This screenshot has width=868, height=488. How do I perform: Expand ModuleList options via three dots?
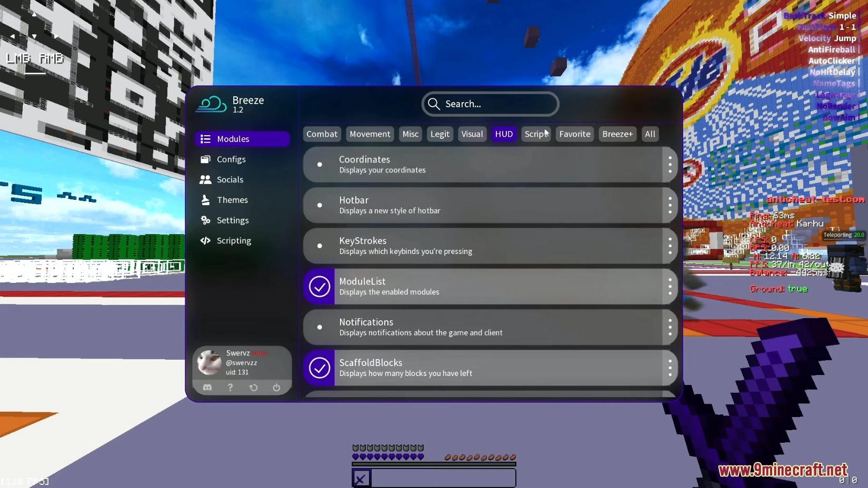point(670,287)
